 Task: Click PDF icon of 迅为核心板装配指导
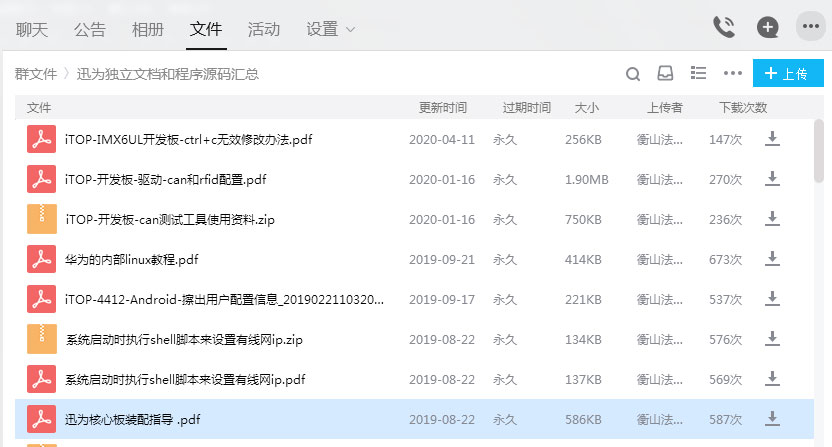click(x=41, y=419)
